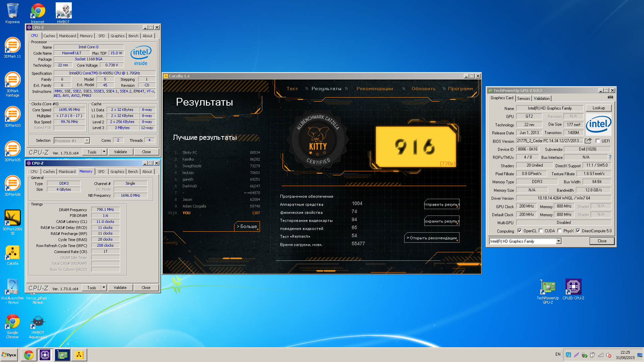Image resolution: width=644 pixels, height=362 pixels.
Task: Click the Tools button in upper CPU-Z
Action: pos(92,152)
